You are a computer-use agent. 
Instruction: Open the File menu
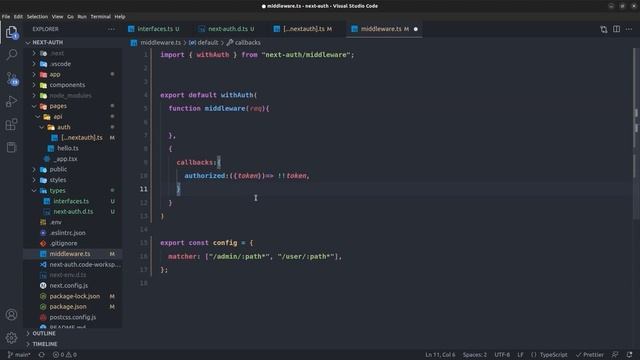tap(6, 17)
